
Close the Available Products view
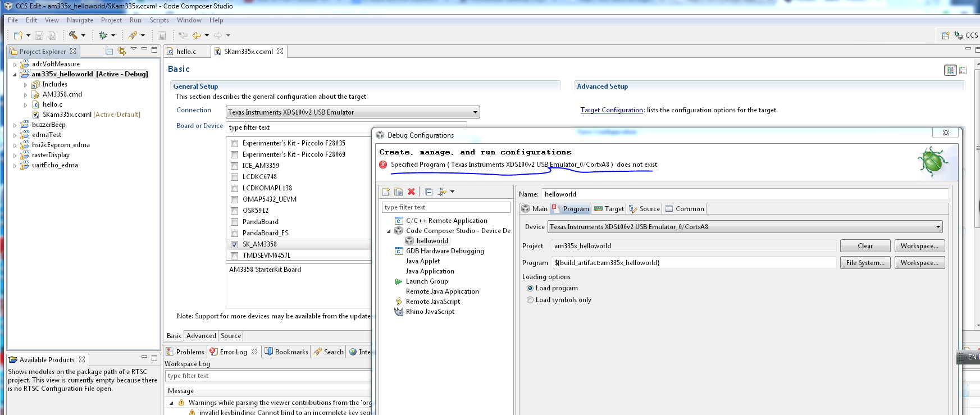82,359
